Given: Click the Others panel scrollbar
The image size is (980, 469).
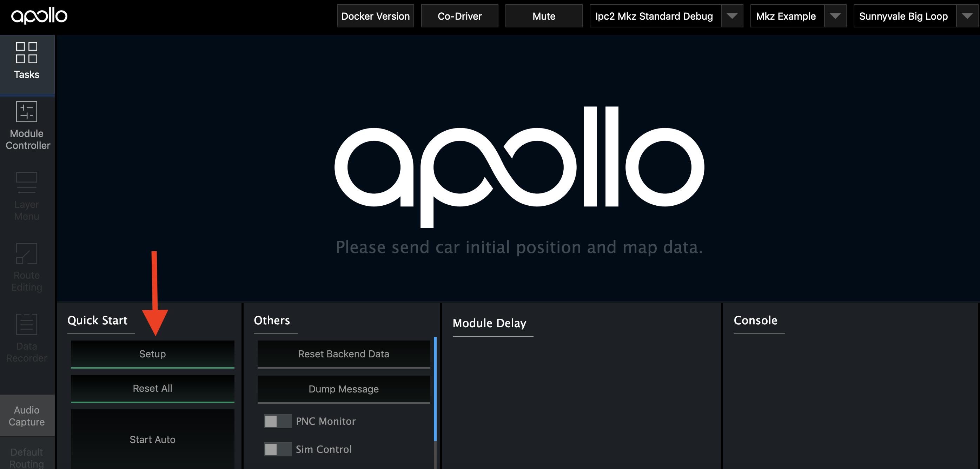Looking at the screenshot, I should tap(435, 389).
